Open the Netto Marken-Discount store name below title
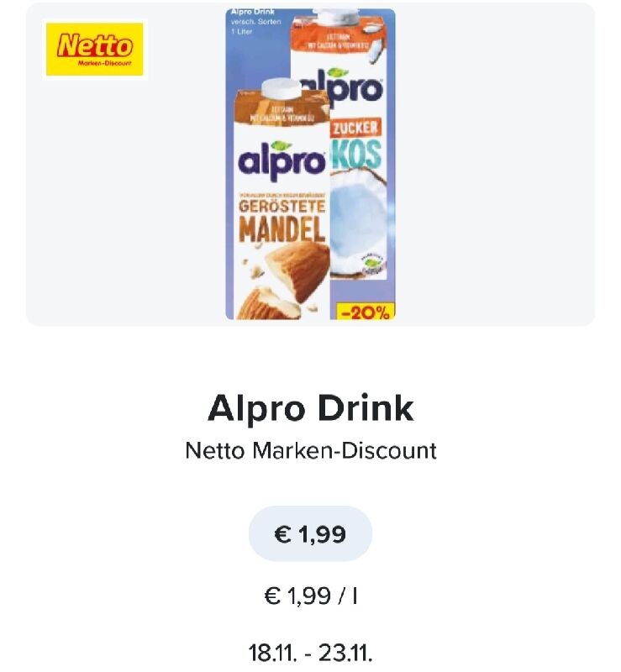Screen dimensions: 621x672 coord(311,451)
